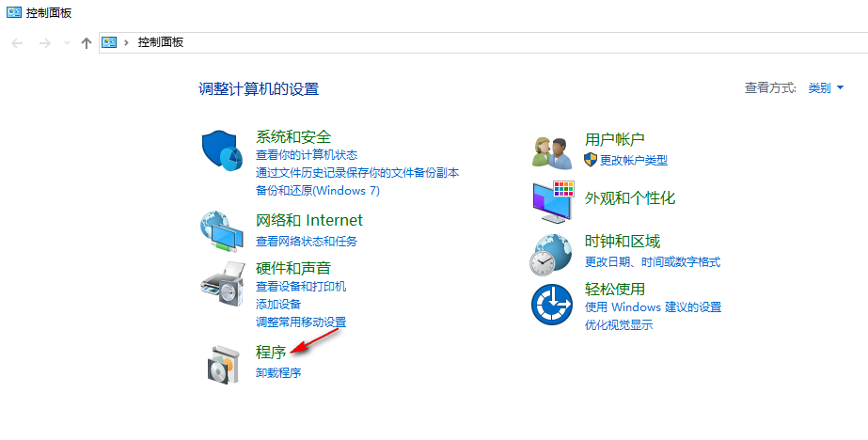Open 查看网络状态和任务 link
Image resolution: width=868 pixels, height=440 pixels.
click(x=307, y=241)
